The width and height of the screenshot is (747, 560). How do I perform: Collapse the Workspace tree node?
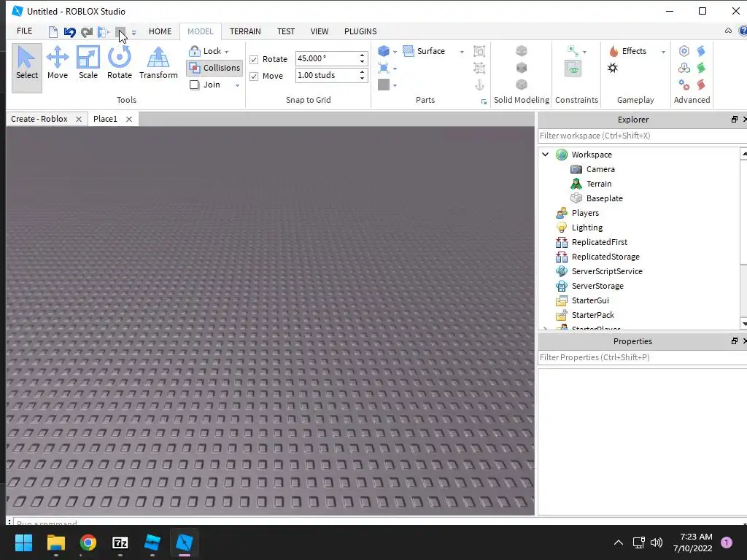[x=546, y=155]
